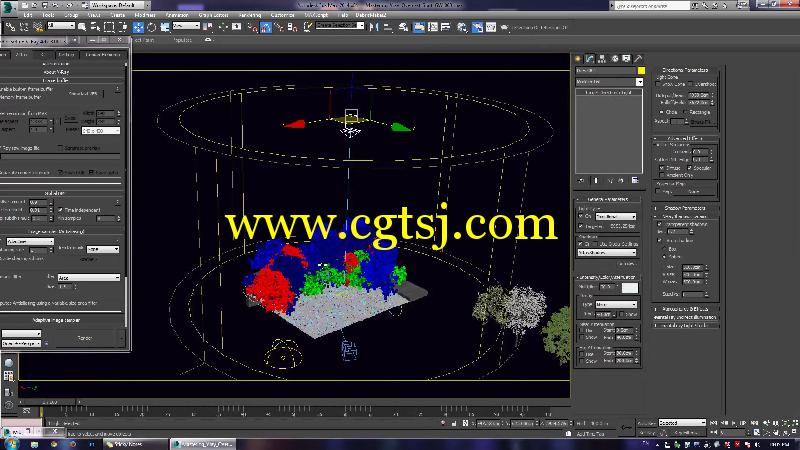Select the Select and Link tool
The height and width of the screenshot is (450, 800).
point(10,27)
